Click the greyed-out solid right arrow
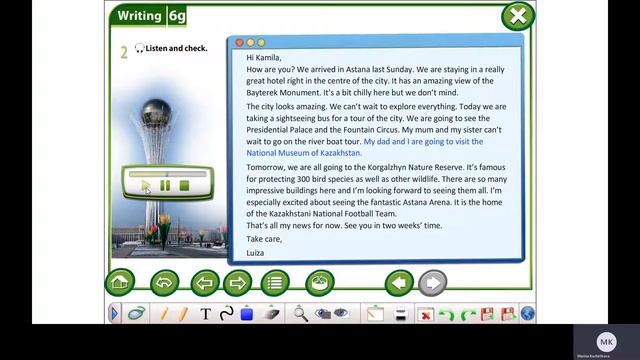Image resolution: width=640 pixels, height=360 pixels. pos(433,282)
